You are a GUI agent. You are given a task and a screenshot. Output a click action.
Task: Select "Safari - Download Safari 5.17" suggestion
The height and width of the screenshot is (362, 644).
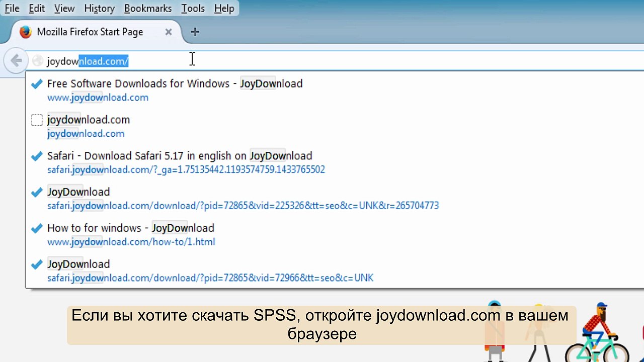(180, 156)
